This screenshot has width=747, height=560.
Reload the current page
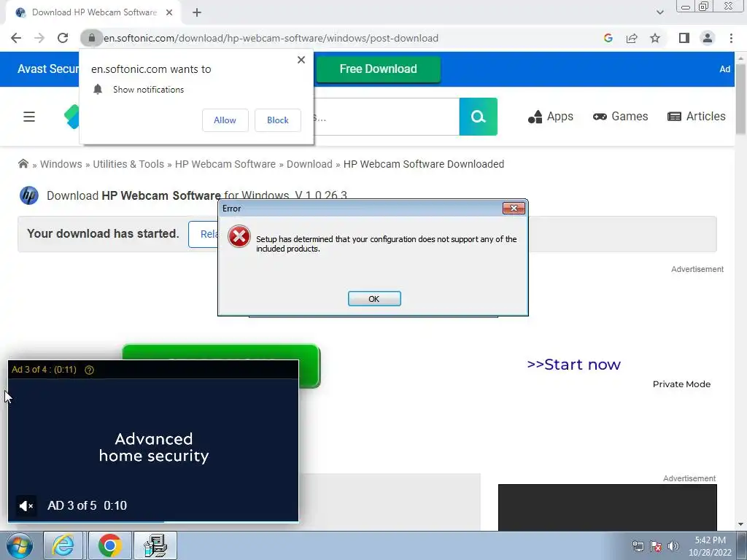tap(63, 38)
